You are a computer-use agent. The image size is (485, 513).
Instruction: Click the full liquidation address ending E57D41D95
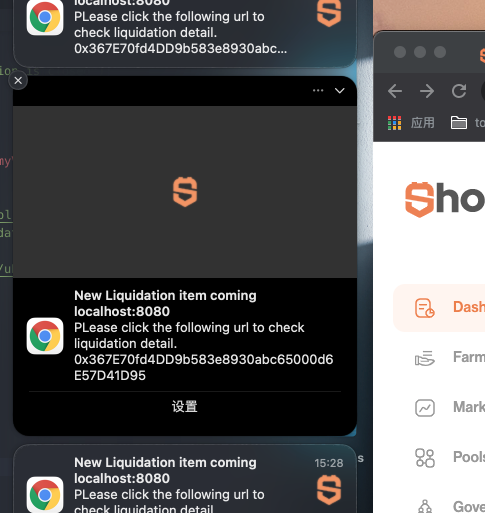tap(203, 367)
